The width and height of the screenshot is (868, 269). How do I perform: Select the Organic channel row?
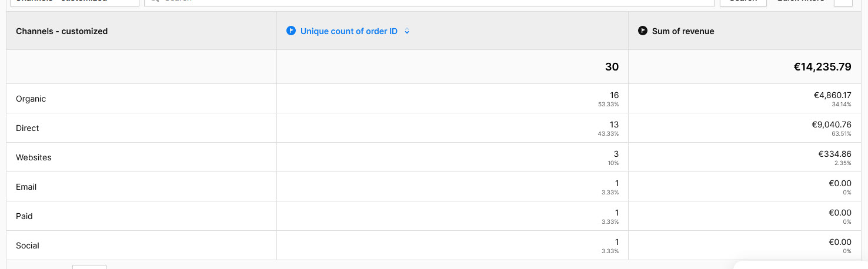(x=31, y=99)
